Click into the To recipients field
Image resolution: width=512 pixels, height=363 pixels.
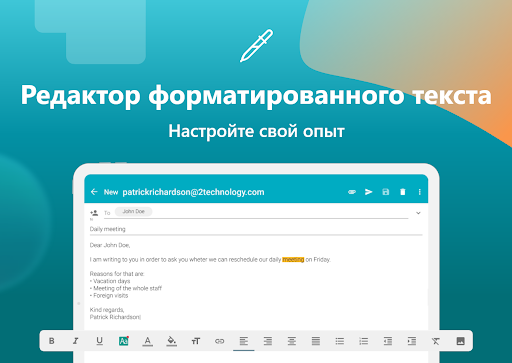click(256, 213)
